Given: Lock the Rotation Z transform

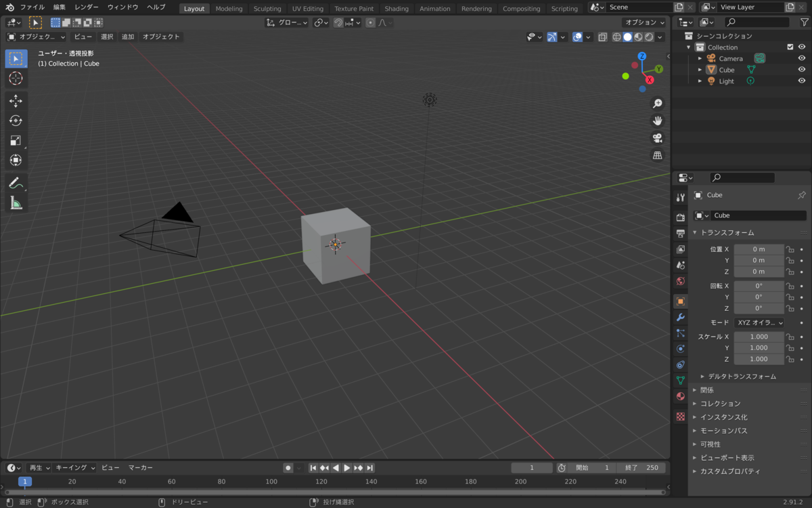Looking at the screenshot, I should tap(790, 308).
